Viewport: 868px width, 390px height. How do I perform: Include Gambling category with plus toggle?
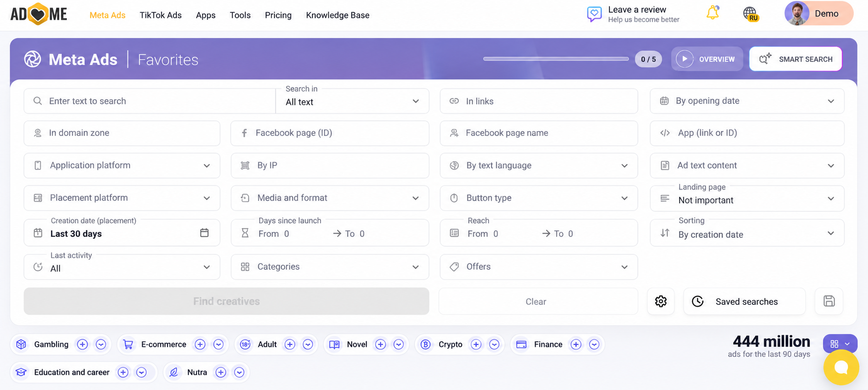point(83,345)
